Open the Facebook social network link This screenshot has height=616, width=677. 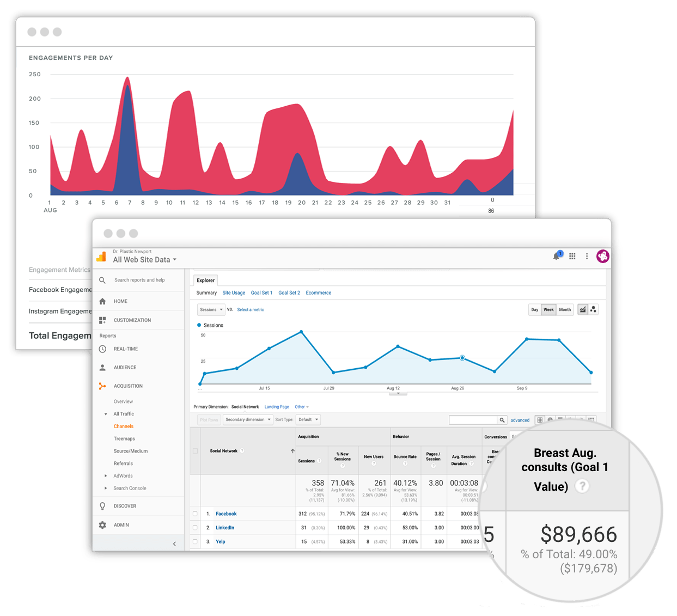[x=226, y=514]
